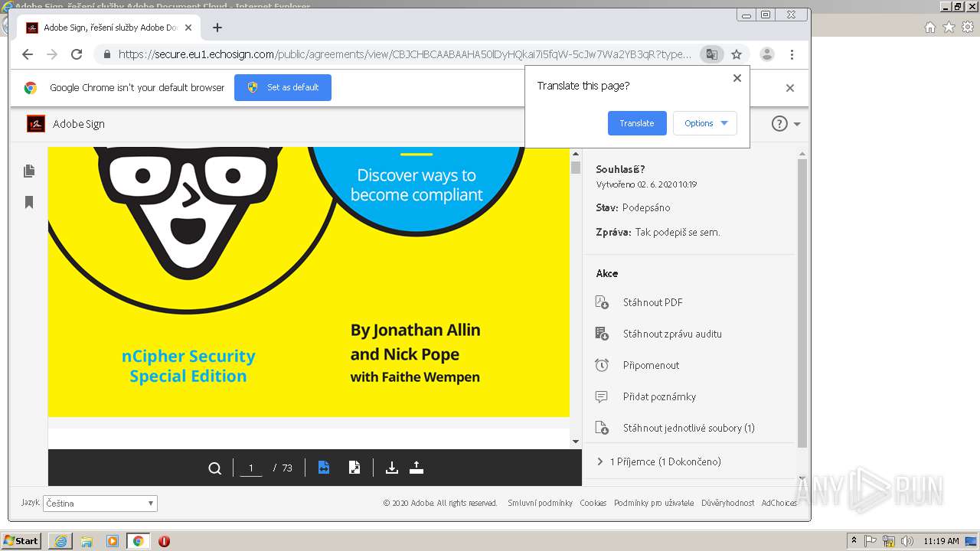Click Set as default button

click(x=283, y=87)
